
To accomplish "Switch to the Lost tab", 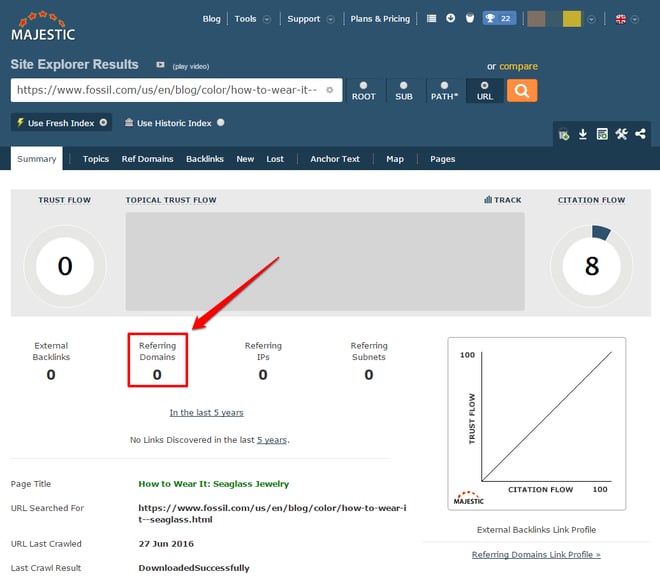I will point(275,159).
